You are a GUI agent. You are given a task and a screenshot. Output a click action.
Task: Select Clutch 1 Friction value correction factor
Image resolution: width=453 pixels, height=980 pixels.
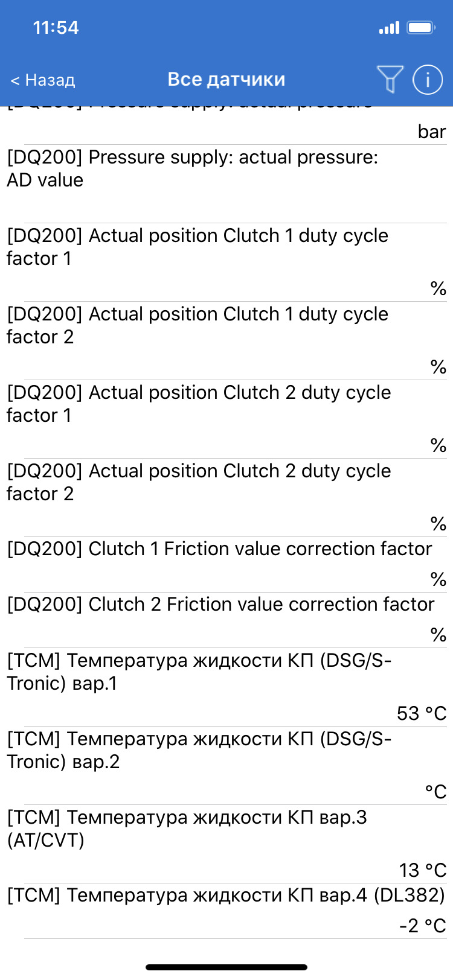coord(226,565)
